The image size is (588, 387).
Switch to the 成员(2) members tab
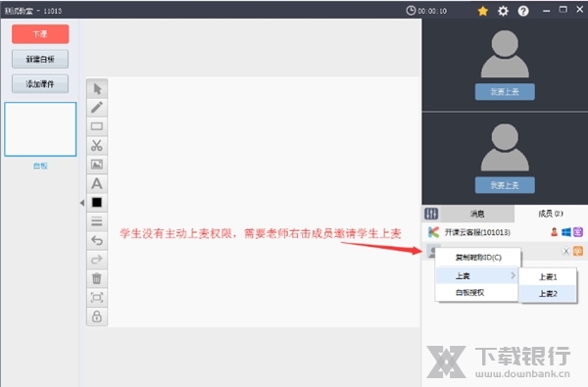click(551, 214)
